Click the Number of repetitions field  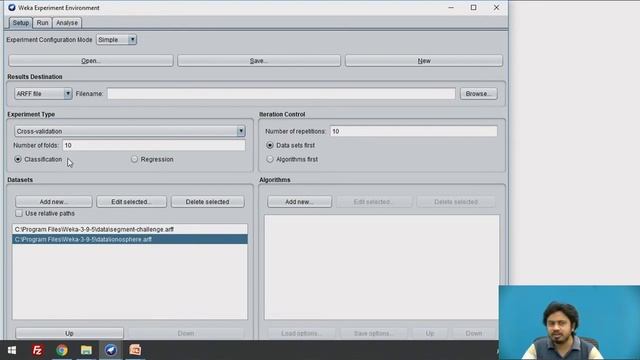413,131
